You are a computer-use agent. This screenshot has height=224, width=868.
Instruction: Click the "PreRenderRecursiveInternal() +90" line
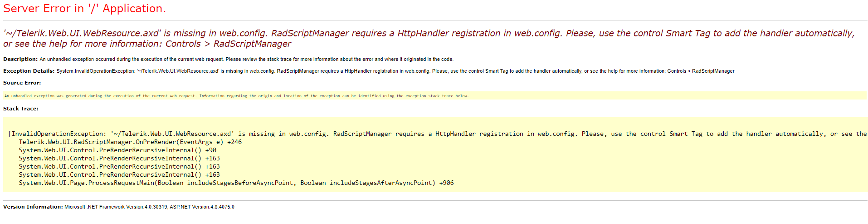pos(117,150)
